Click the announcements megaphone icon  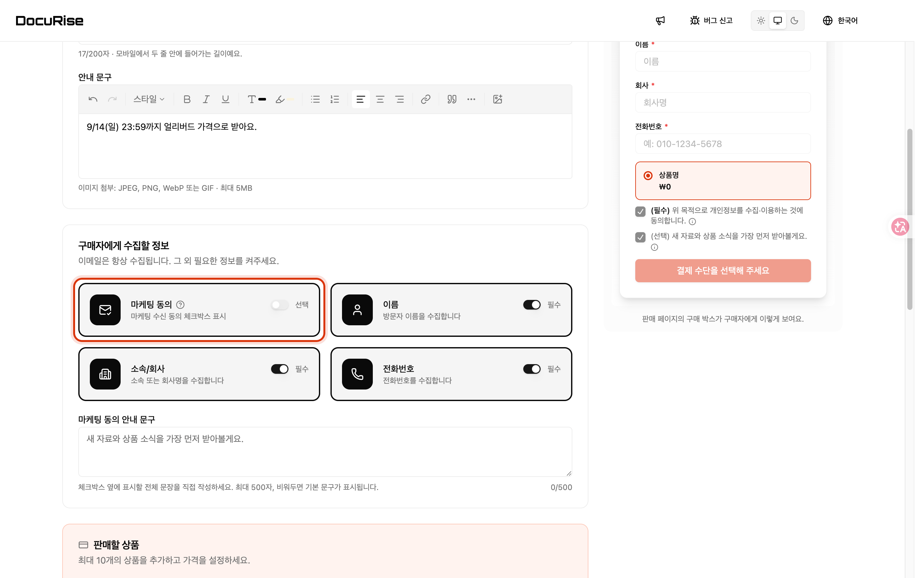pos(660,21)
